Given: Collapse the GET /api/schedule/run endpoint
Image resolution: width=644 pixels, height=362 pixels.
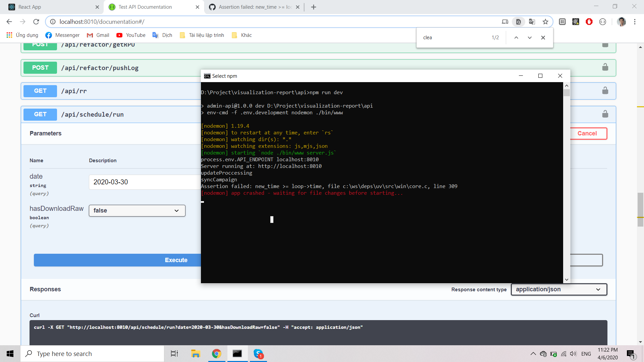Looking at the screenshot, I should pos(92,115).
